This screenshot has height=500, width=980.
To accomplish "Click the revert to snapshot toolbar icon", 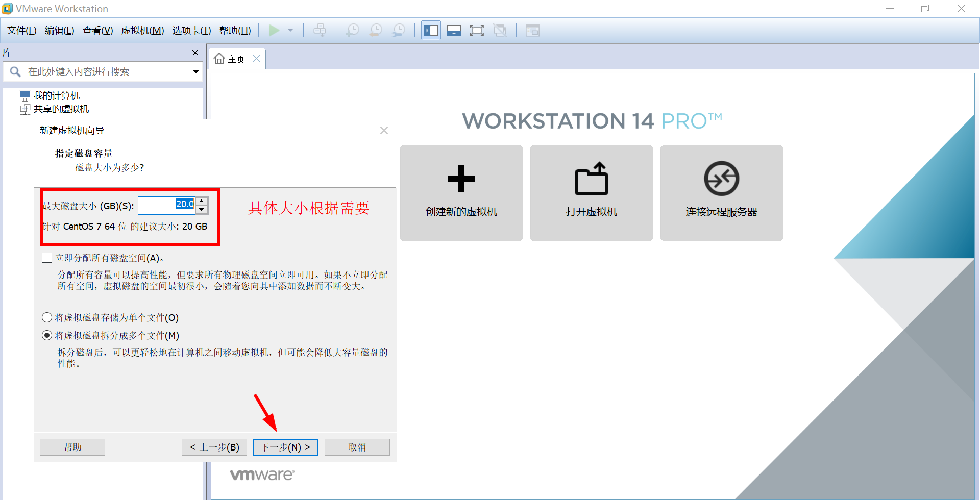I will (376, 31).
